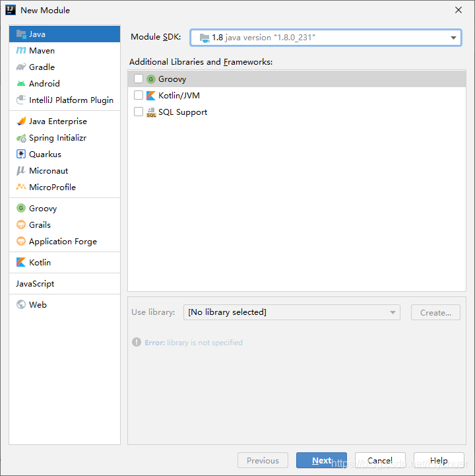The width and height of the screenshot is (475, 476).
Task: Cancel the New Module dialog
Action: 380,460
